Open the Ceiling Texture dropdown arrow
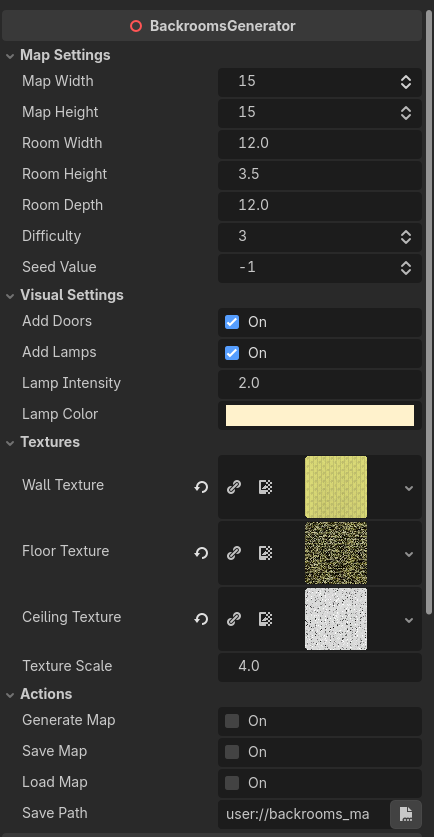This screenshot has height=837, width=434. pos(409,620)
